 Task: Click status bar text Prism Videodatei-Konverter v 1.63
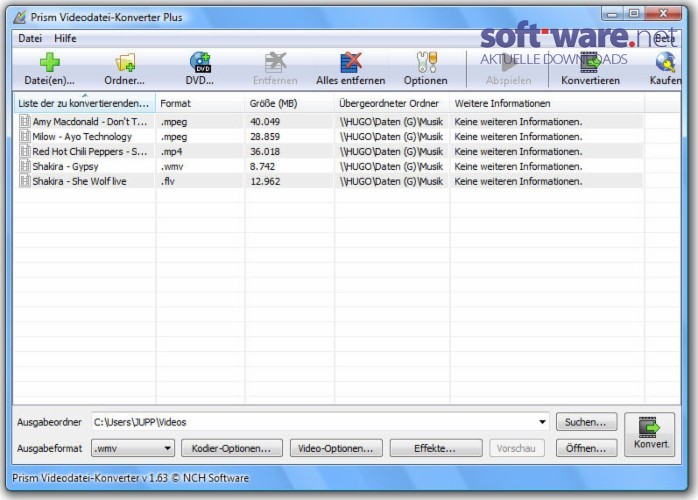[x=89, y=478]
